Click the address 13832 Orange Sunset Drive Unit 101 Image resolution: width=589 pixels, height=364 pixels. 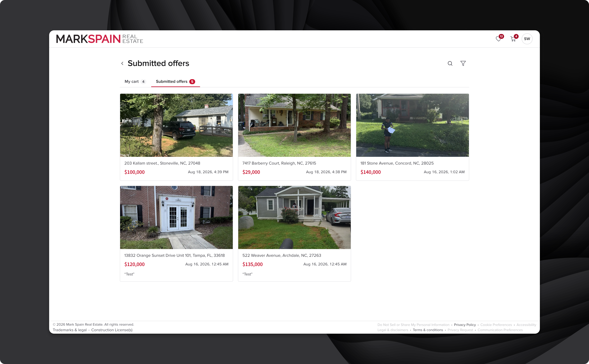(x=174, y=255)
